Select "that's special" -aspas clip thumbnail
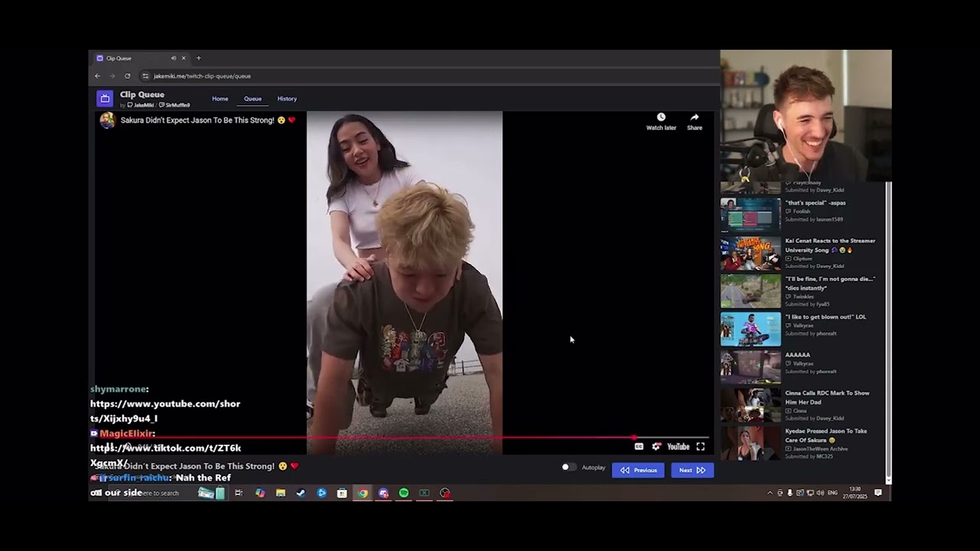 click(750, 214)
